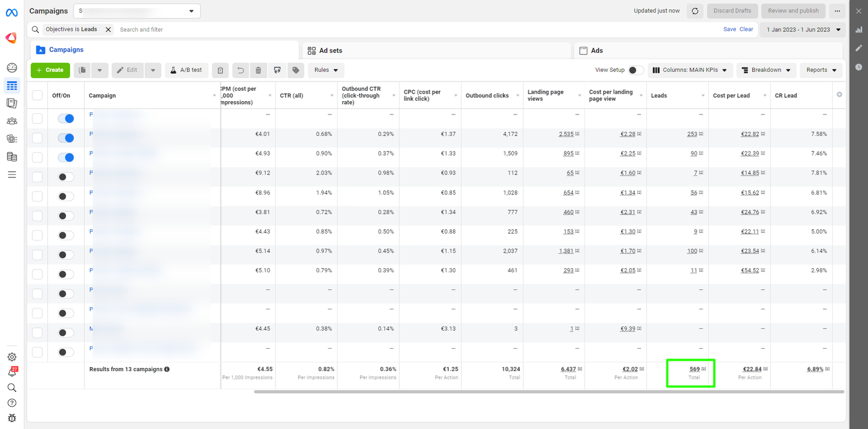Screen dimensions: 868x429
Task: Select all campaigns with header checkbox
Action: click(37, 95)
